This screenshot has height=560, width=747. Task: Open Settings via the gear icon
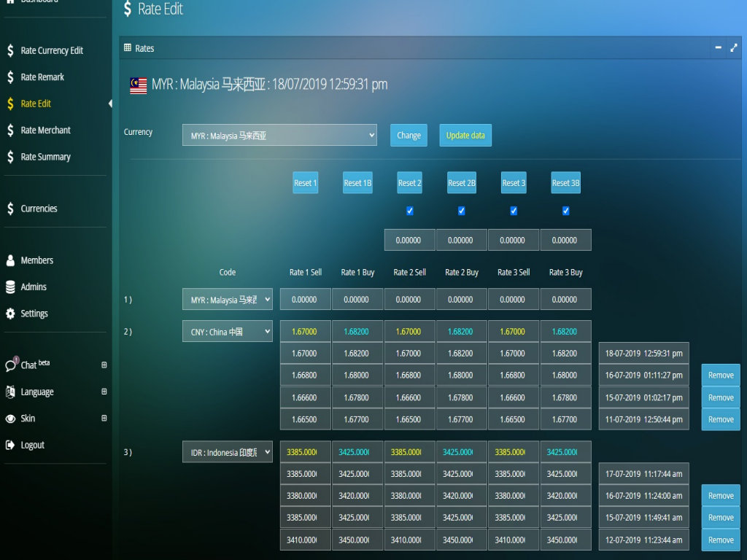[10, 314]
